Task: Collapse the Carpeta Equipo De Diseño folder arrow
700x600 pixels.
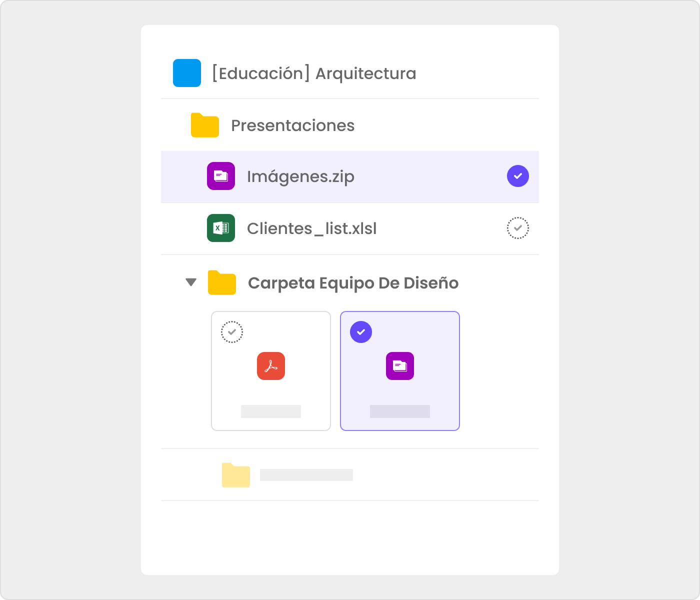Action: tap(191, 282)
